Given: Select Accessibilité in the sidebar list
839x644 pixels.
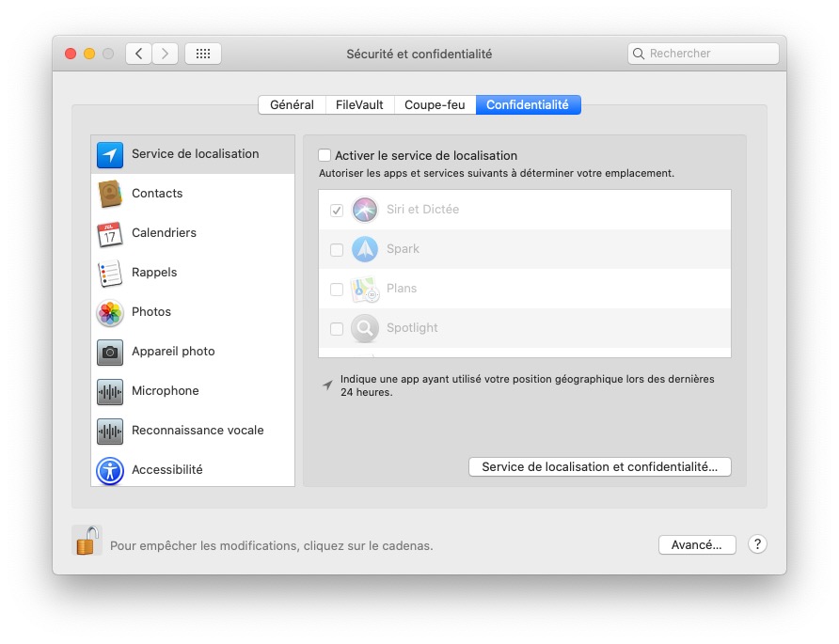Looking at the screenshot, I should (193, 470).
